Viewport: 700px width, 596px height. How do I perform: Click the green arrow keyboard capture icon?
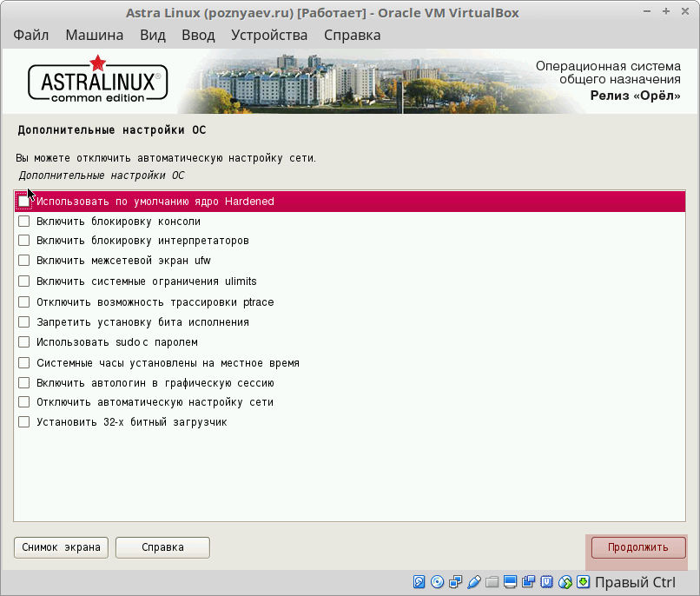[584, 582]
